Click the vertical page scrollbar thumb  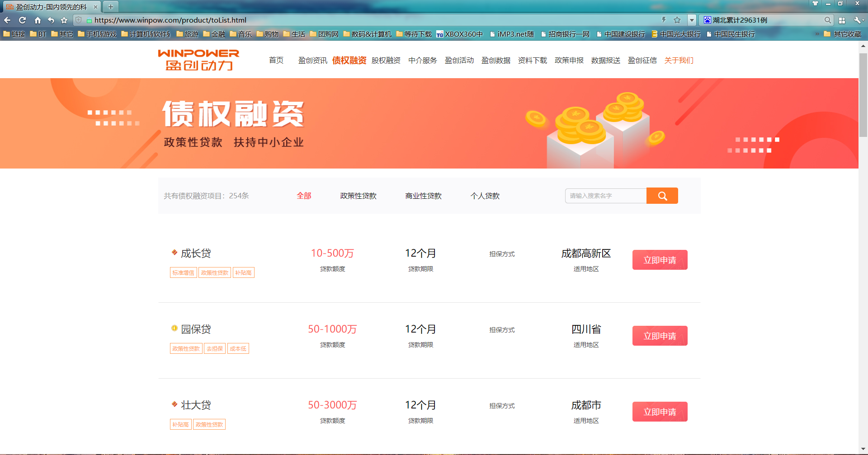click(863, 95)
